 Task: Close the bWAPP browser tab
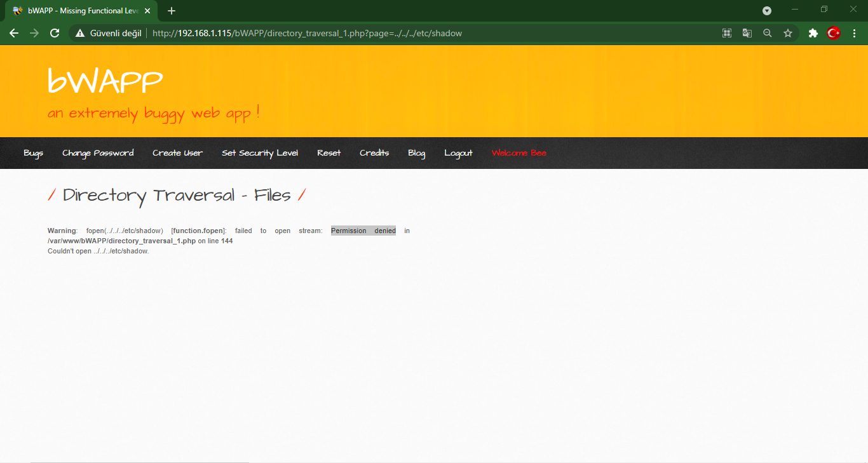(147, 11)
